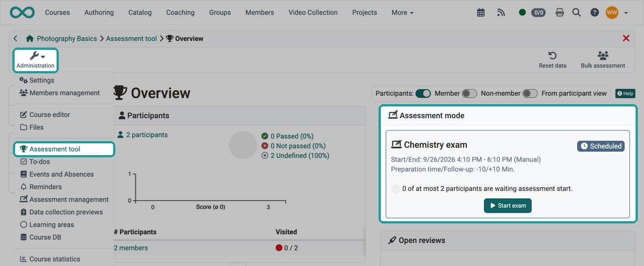Click the question mark help icon
The width and height of the screenshot is (644, 266).
click(594, 13)
